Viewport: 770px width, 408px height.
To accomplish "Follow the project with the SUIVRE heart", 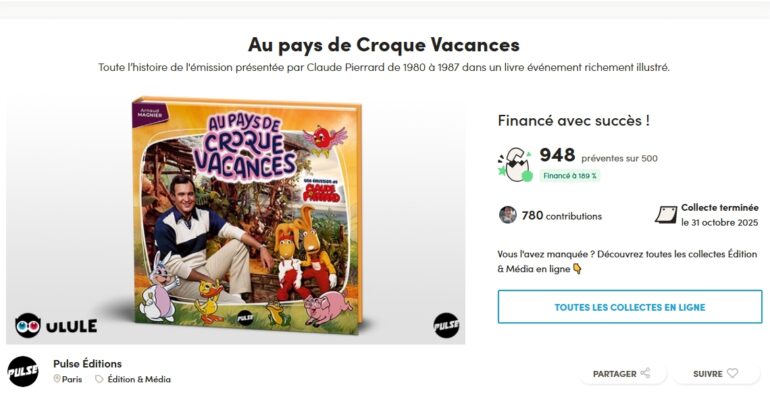I will (716, 374).
